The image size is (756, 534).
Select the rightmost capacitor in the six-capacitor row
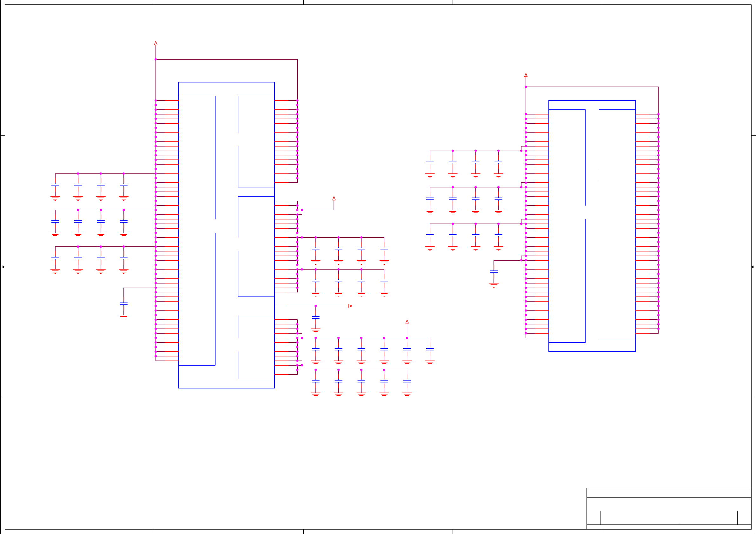[430, 349]
